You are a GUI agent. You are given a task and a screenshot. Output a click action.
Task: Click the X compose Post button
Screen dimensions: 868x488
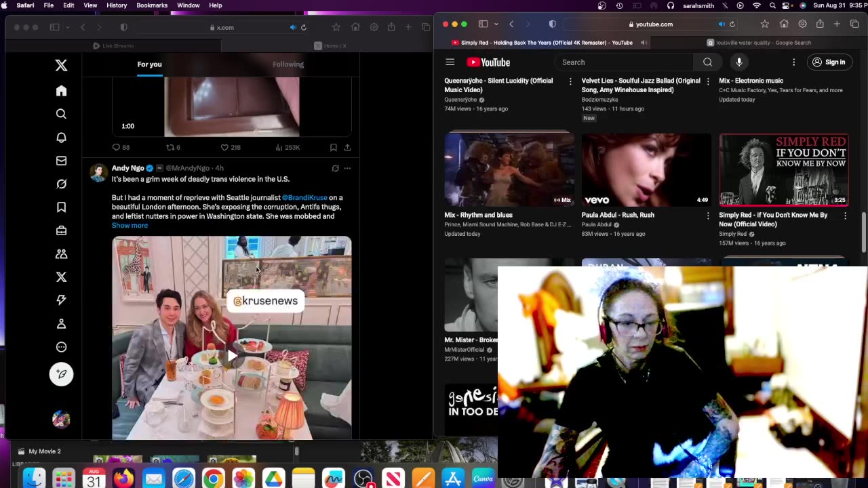(61, 374)
